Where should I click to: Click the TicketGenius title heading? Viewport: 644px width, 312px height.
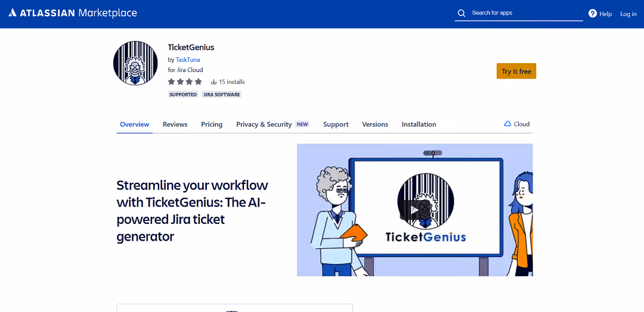[191, 47]
